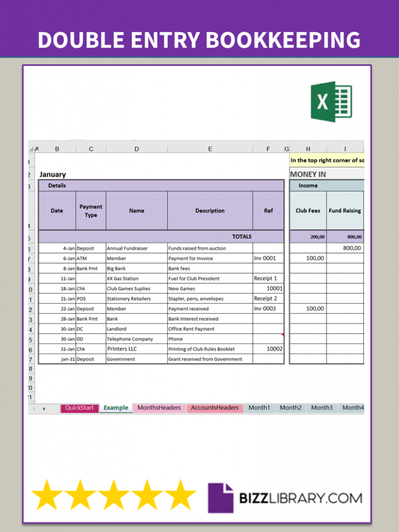Click the green Excel logo icon
Image resolution: width=399 pixels, height=532 pixels.
(331, 102)
